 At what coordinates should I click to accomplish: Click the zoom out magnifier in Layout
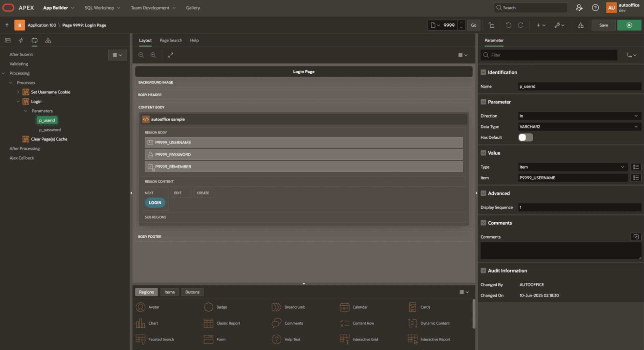(141, 55)
